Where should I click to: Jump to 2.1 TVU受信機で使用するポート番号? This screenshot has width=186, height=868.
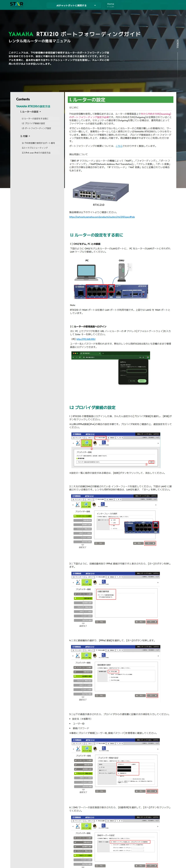pyautogui.click(x=39, y=143)
